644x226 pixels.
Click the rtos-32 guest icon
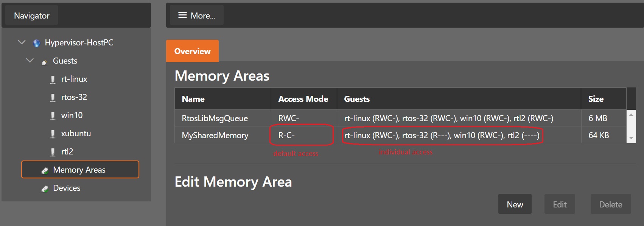pyautogui.click(x=53, y=97)
